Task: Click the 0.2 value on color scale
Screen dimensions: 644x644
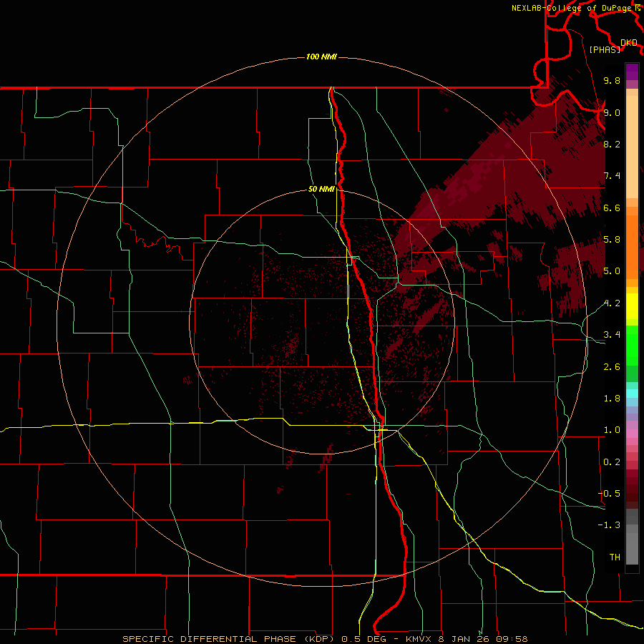Action: click(612, 462)
